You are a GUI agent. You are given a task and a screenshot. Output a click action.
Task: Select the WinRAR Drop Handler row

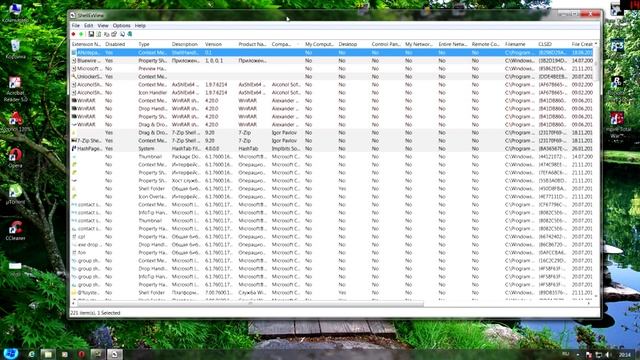pos(332,109)
